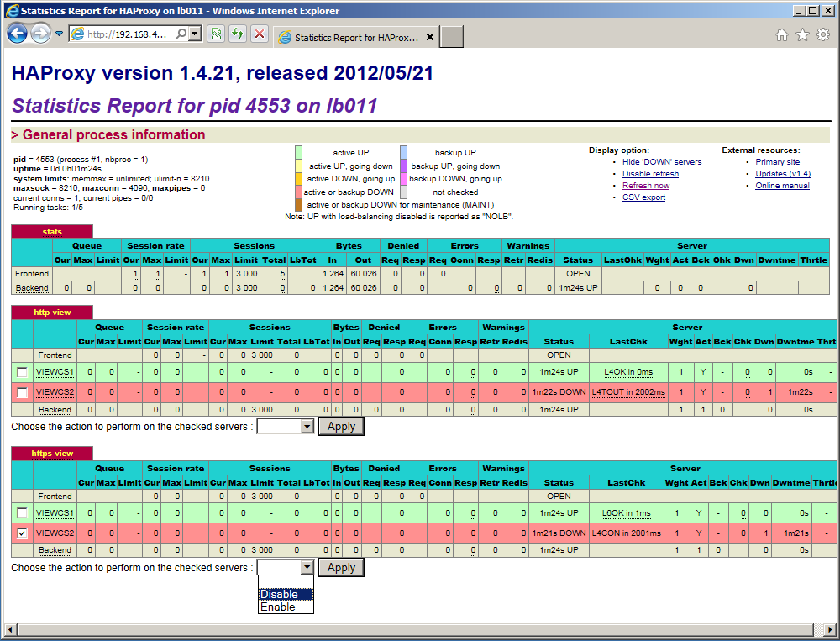Open the address bar autocomplete dropdown arrow
This screenshot has height=641, width=840.
pos(195,34)
